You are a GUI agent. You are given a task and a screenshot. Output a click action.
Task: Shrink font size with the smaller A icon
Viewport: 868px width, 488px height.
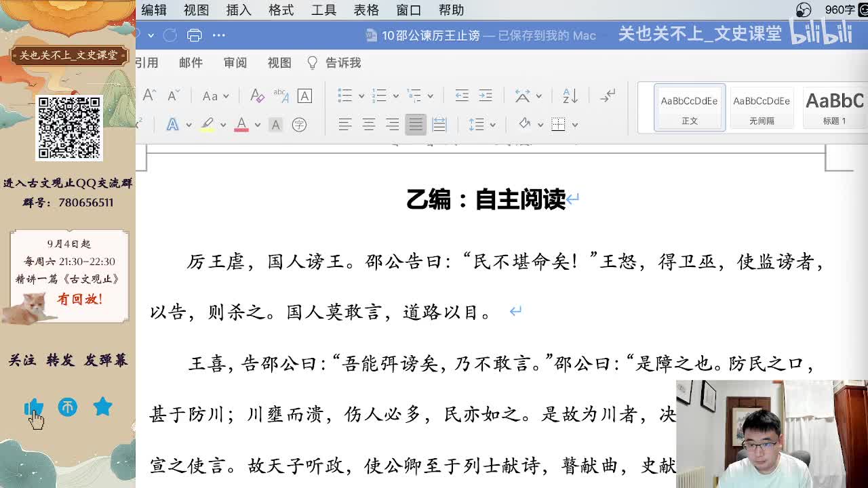174,96
